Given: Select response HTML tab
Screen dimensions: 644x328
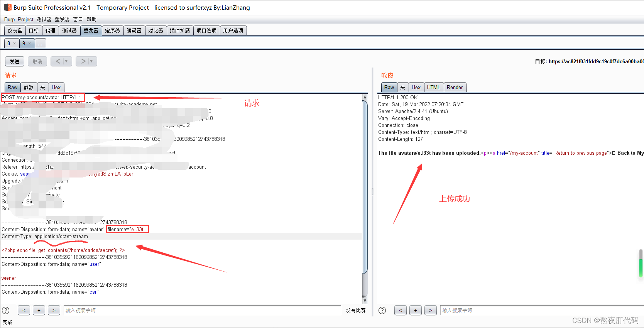Looking at the screenshot, I should 434,87.
